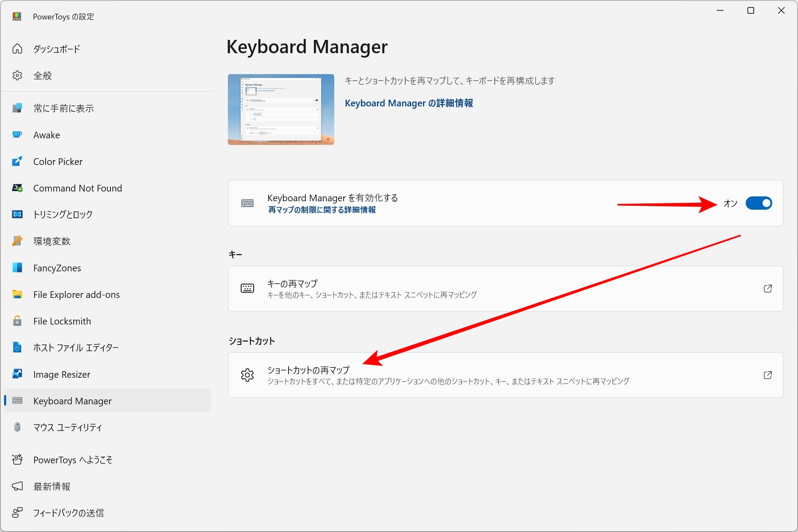Open ダッシュボード page
The height and width of the screenshot is (532, 798).
click(107, 49)
